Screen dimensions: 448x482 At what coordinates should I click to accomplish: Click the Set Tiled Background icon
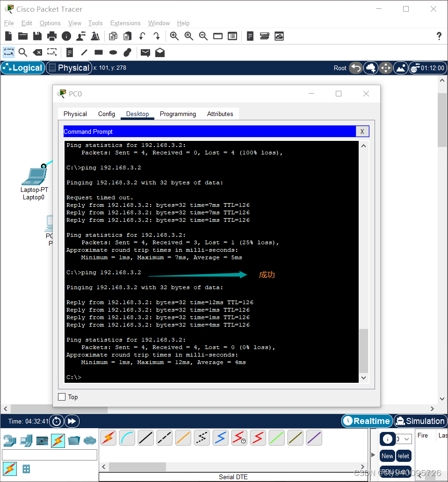click(401, 68)
